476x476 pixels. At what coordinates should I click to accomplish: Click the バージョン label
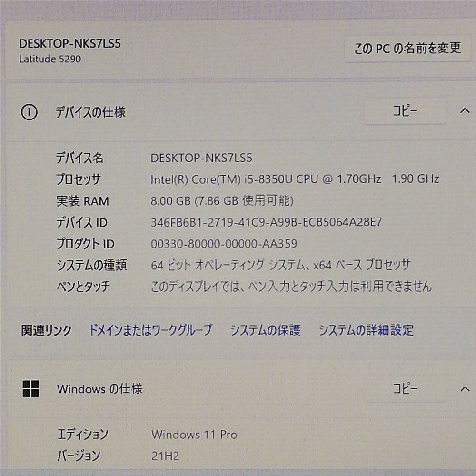point(79,456)
